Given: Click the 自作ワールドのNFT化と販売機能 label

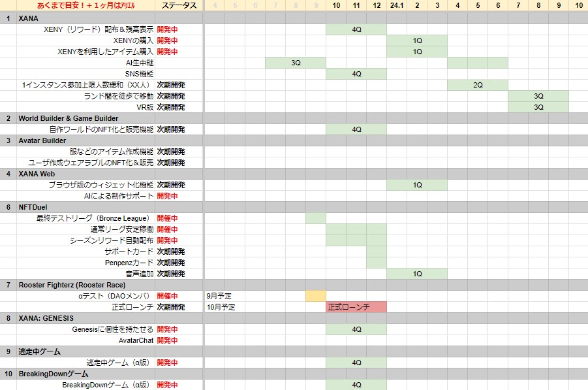Looking at the screenshot, I should click(101, 129).
